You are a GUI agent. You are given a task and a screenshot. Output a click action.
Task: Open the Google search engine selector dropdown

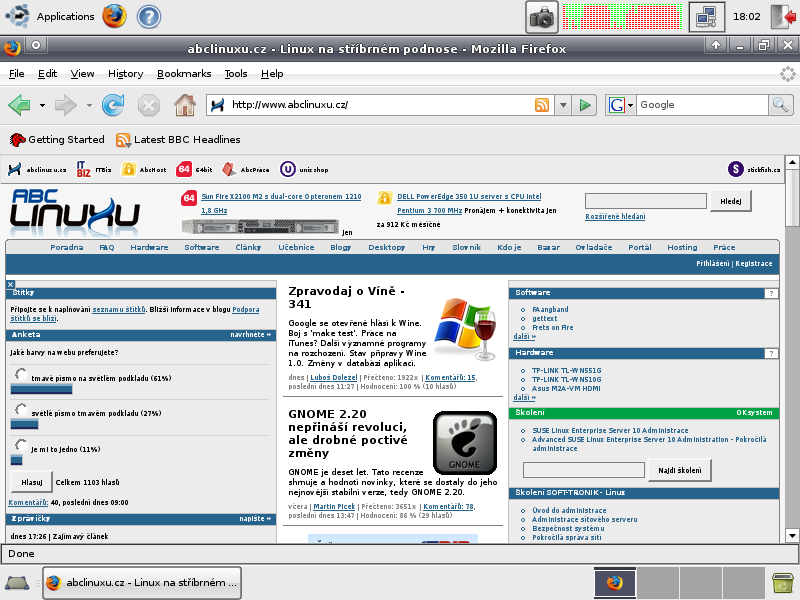tap(620, 105)
